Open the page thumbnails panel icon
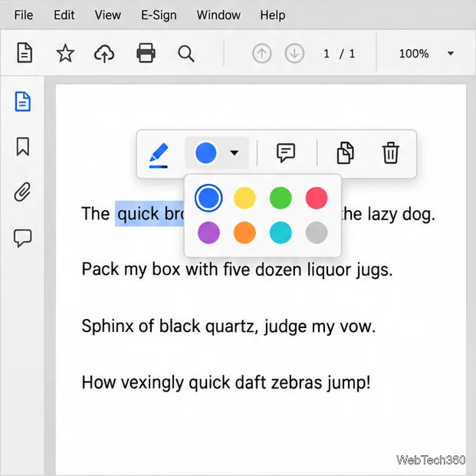The image size is (476, 476). (x=23, y=101)
